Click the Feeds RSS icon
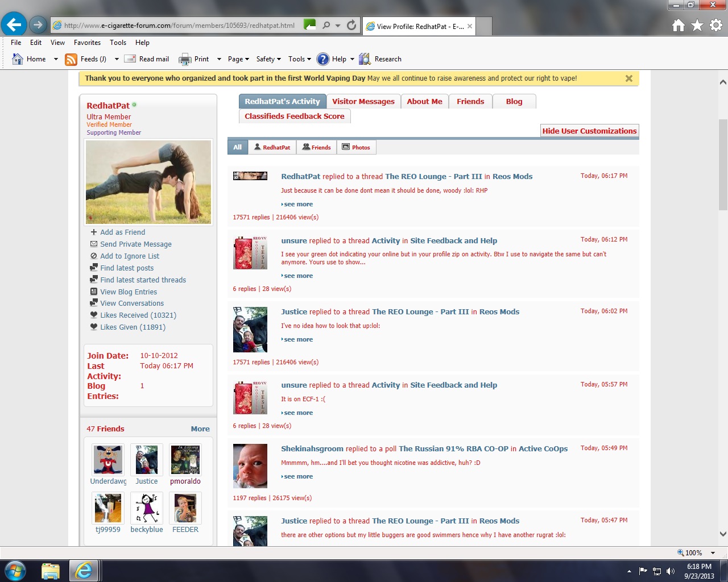Image resolution: width=728 pixels, height=582 pixels. (x=71, y=59)
